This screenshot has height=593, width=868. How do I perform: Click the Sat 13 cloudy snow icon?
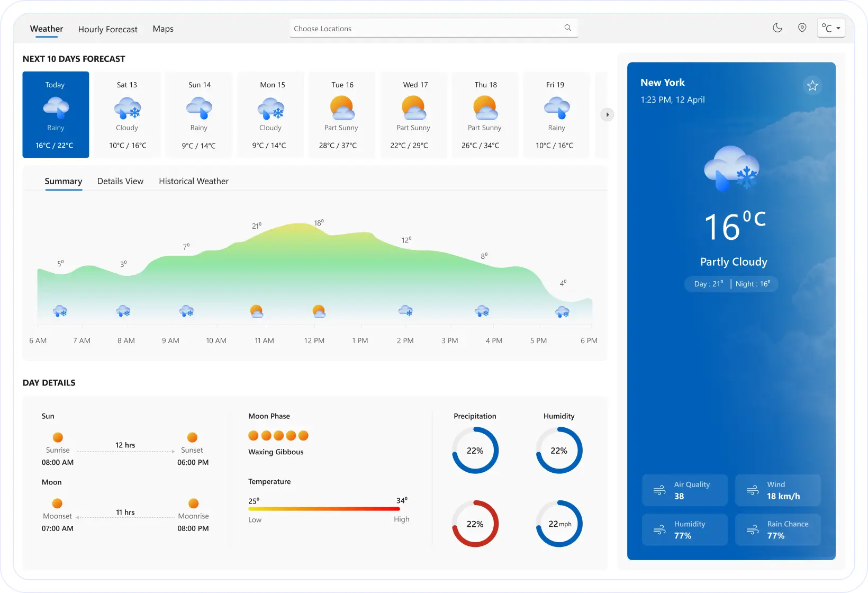[x=128, y=108]
